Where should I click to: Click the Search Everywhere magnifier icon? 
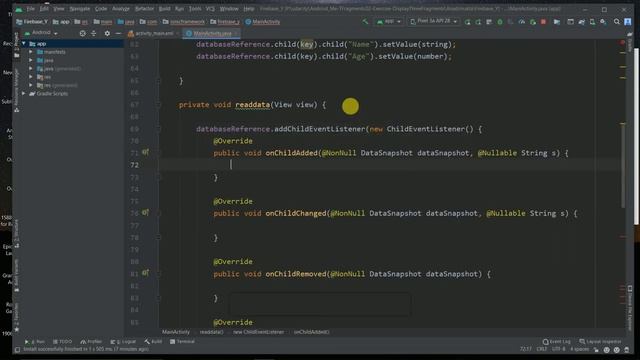tap(616, 22)
